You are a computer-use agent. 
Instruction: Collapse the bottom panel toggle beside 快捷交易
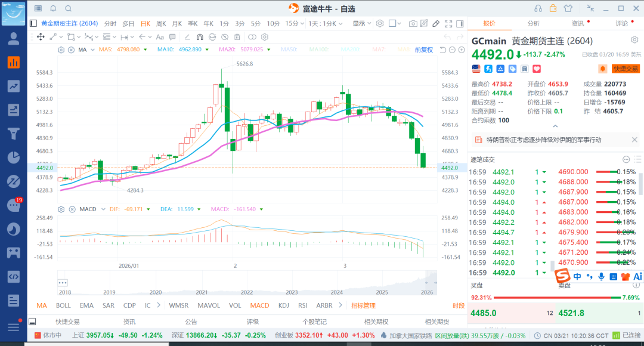coord(32,322)
